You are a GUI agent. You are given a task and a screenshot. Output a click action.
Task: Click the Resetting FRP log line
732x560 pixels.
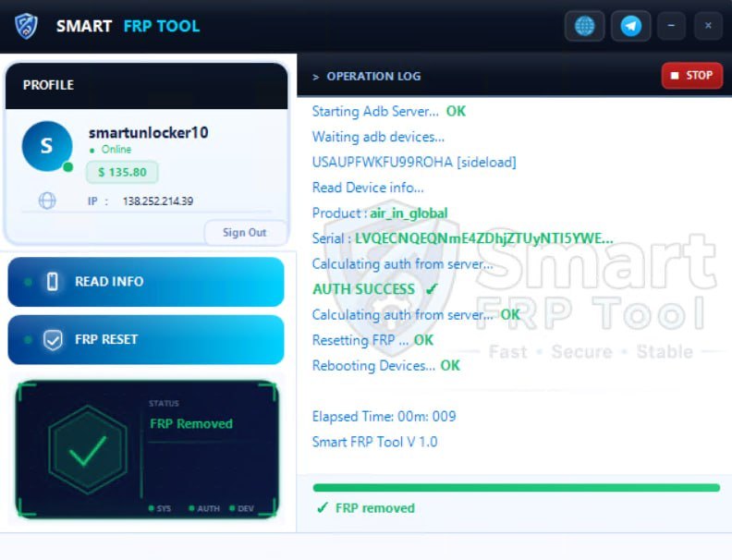coord(372,340)
